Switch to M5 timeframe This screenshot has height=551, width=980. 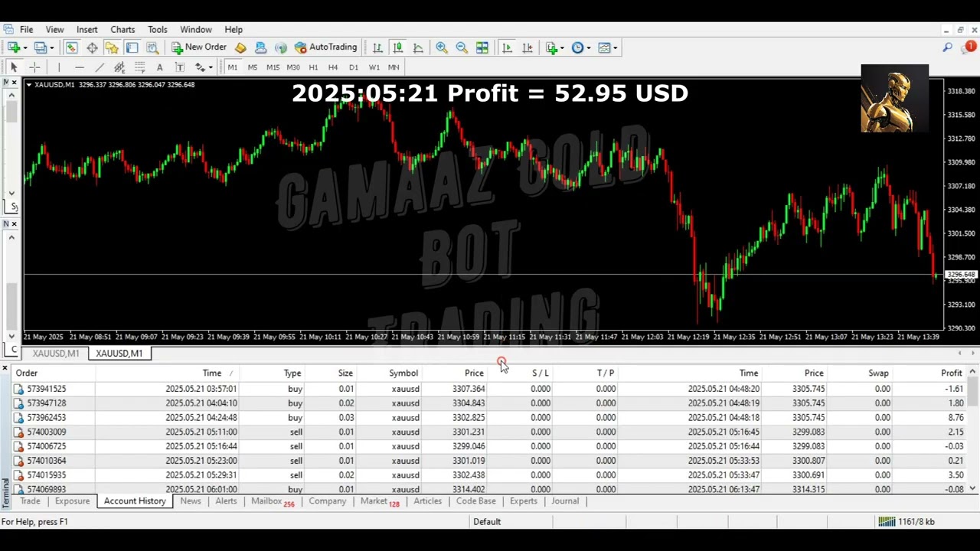(253, 67)
